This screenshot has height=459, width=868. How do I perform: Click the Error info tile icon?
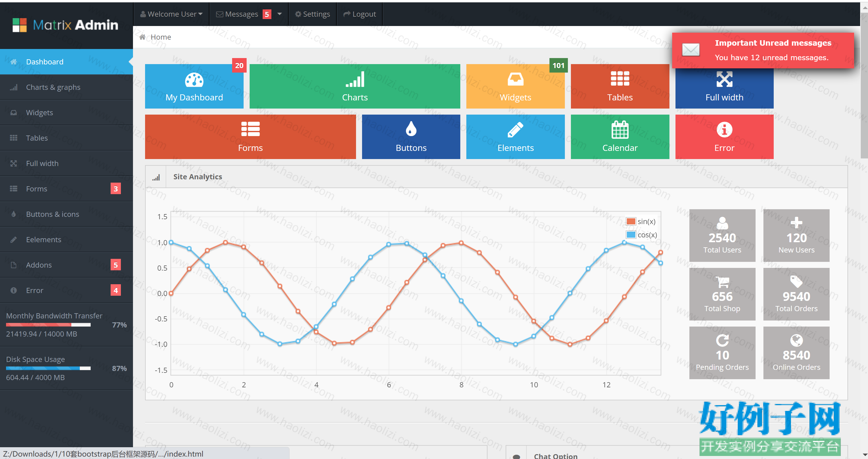tap(724, 130)
